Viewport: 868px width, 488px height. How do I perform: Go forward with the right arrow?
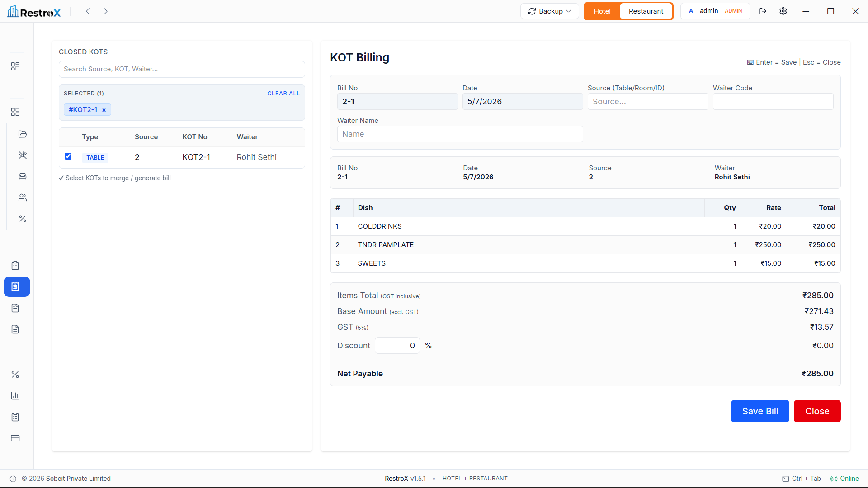[x=105, y=11]
